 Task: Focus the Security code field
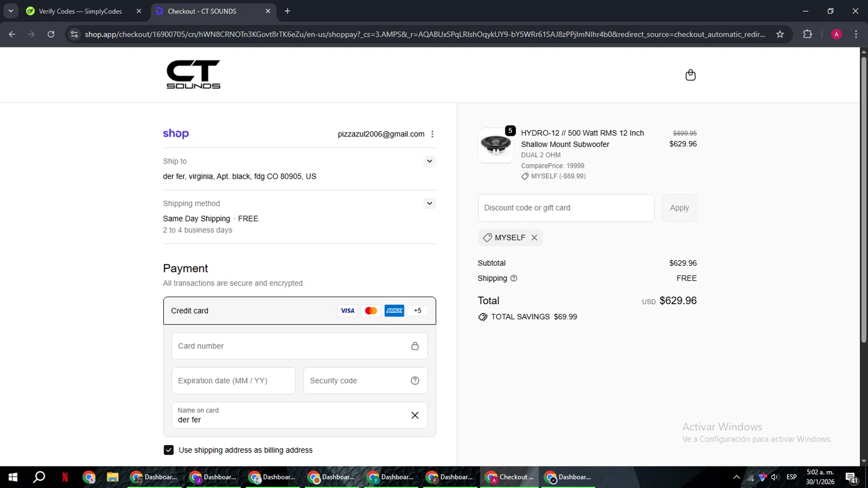[x=365, y=380]
